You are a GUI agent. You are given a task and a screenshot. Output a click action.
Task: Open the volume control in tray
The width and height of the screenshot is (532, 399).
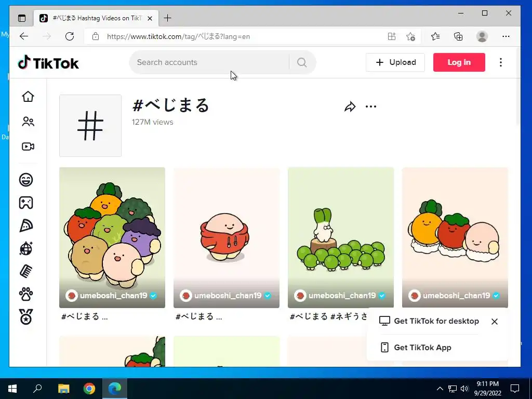[x=464, y=389]
